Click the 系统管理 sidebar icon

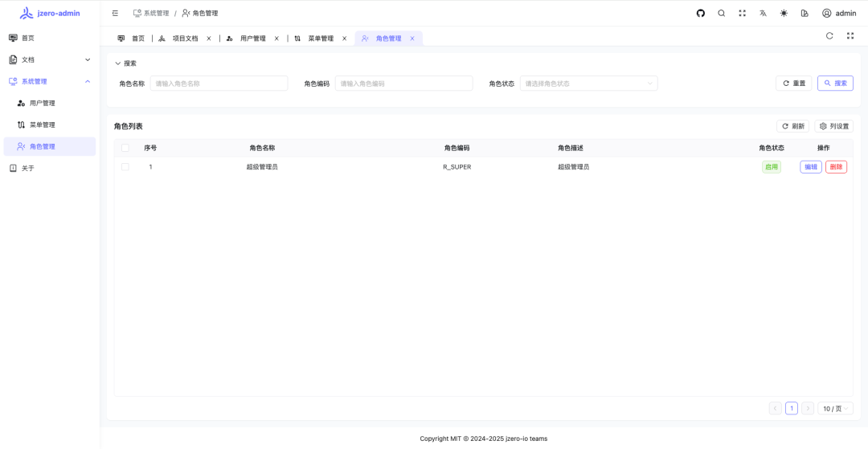coord(14,81)
